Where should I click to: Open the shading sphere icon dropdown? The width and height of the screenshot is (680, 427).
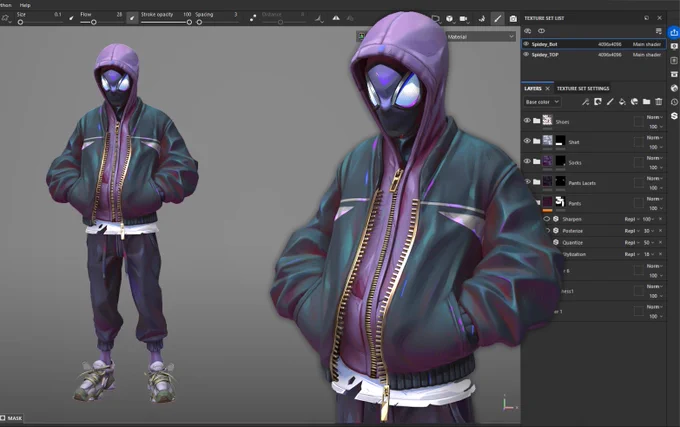click(450, 19)
